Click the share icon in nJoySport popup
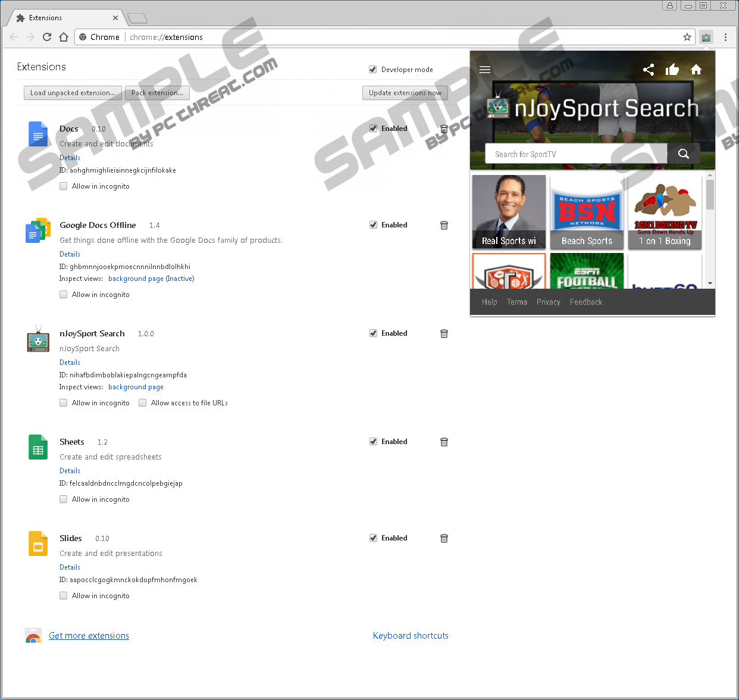This screenshot has height=700, width=739. pyautogui.click(x=649, y=70)
